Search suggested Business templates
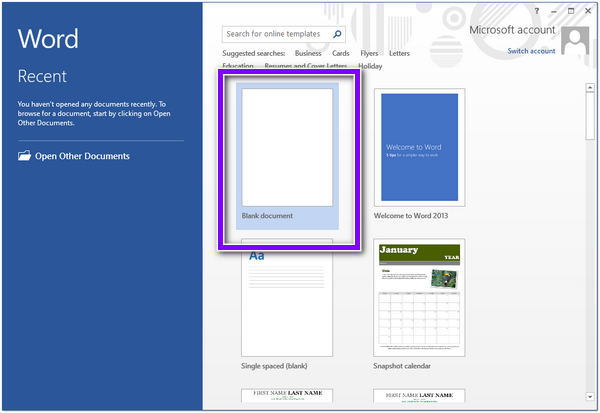 [308, 53]
